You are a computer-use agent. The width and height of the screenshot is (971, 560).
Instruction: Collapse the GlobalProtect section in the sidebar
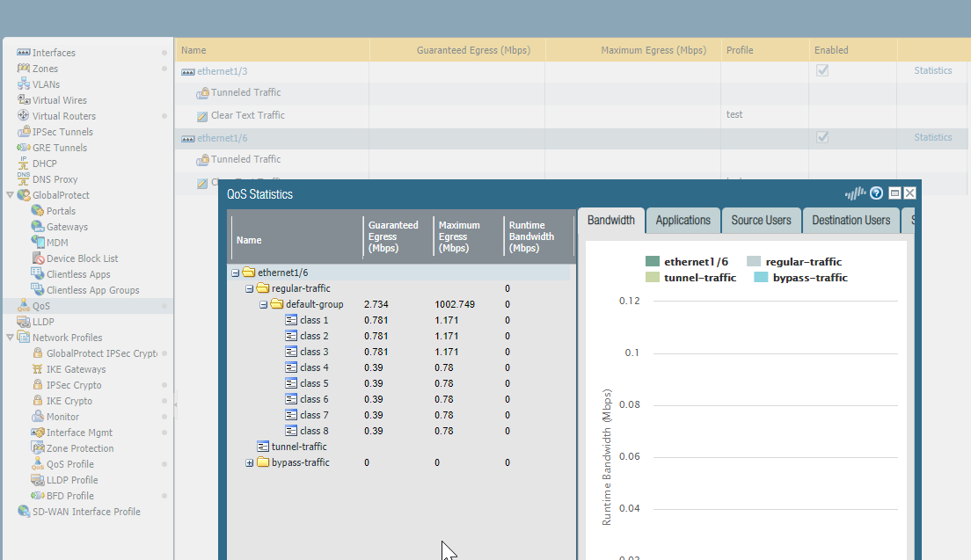click(x=8, y=194)
